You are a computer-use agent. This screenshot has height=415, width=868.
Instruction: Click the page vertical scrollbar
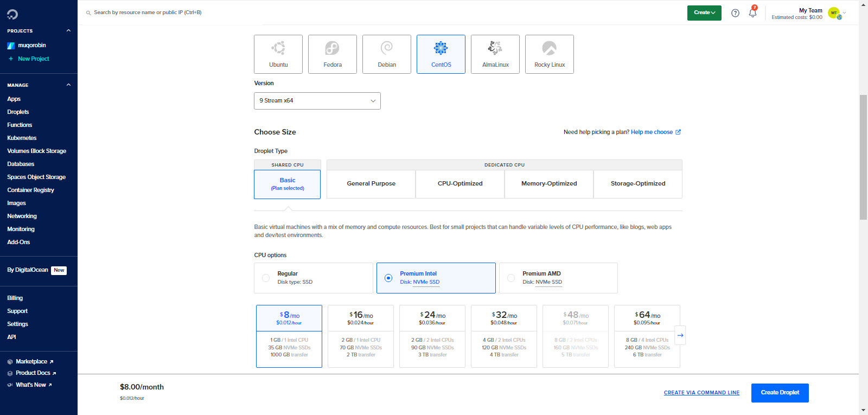coord(863,157)
